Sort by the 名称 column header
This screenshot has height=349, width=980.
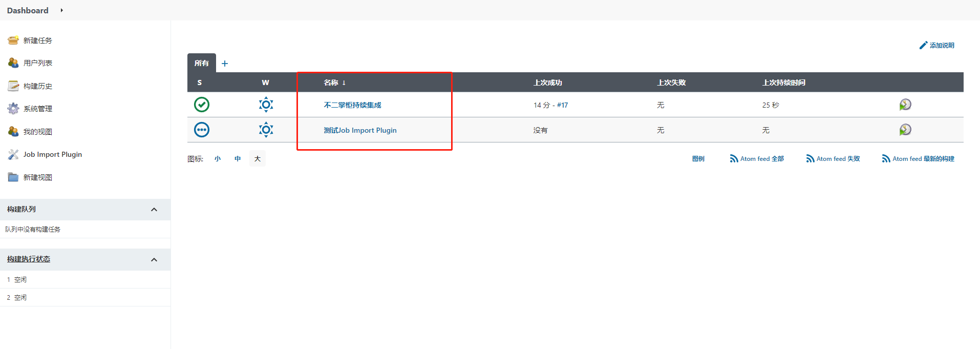334,83
